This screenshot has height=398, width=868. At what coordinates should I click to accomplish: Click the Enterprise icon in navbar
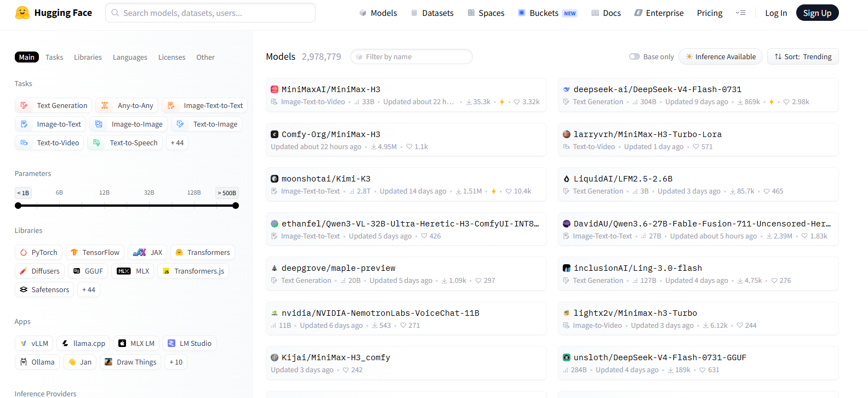click(638, 13)
